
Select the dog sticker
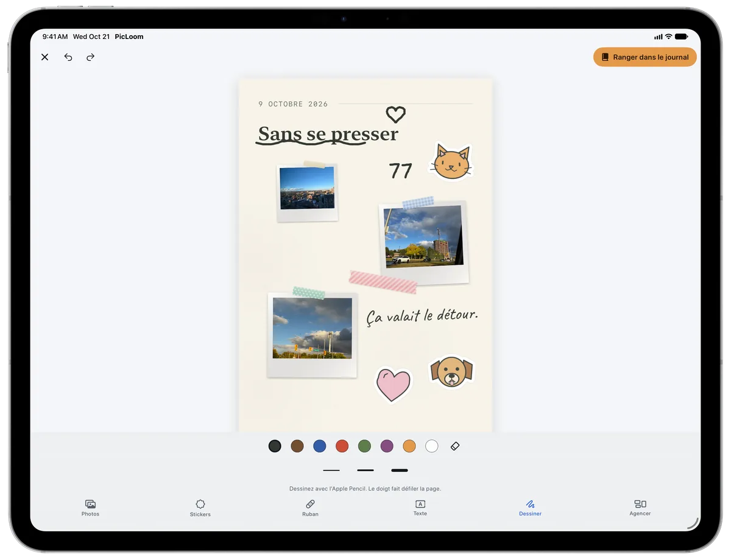pyautogui.click(x=451, y=372)
